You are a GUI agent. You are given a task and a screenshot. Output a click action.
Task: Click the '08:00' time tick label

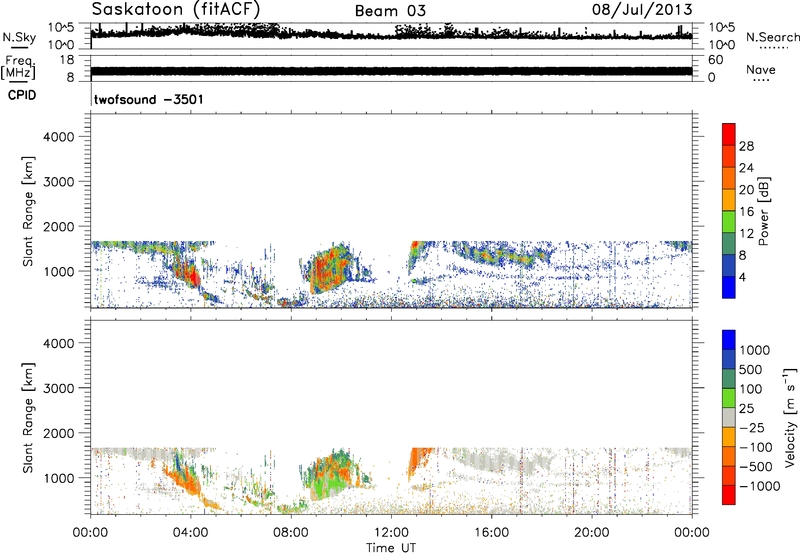[x=291, y=533]
